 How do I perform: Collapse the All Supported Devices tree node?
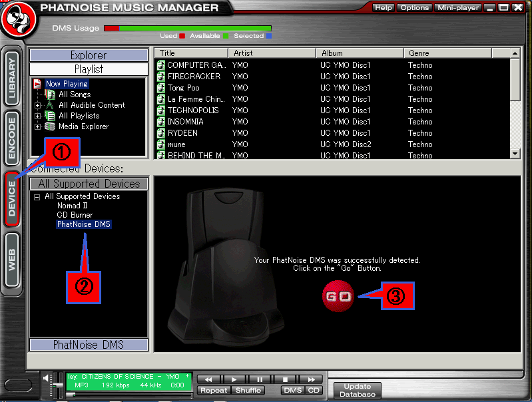37,197
